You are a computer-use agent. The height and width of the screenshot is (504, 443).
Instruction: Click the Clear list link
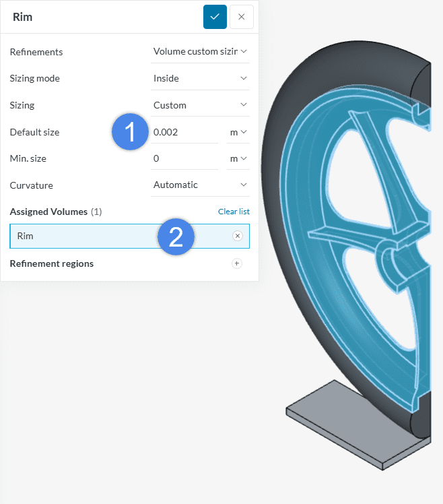[234, 212]
